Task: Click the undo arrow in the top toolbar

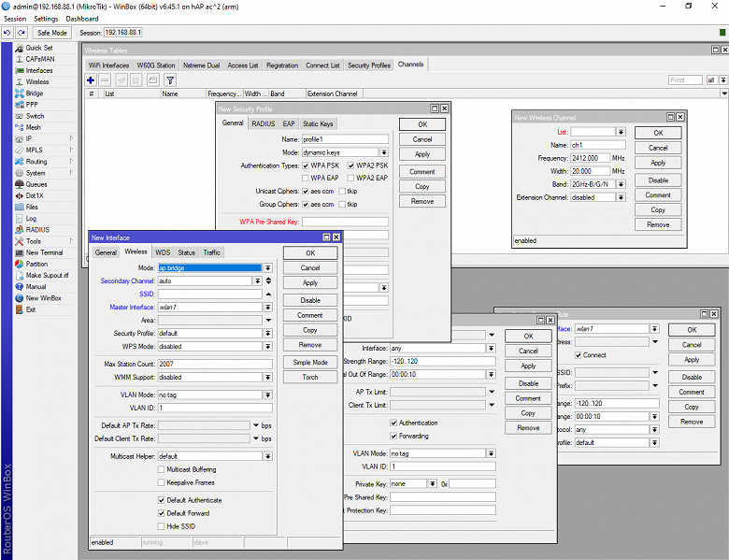Action: pyautogui.click(x=7, y=33)
